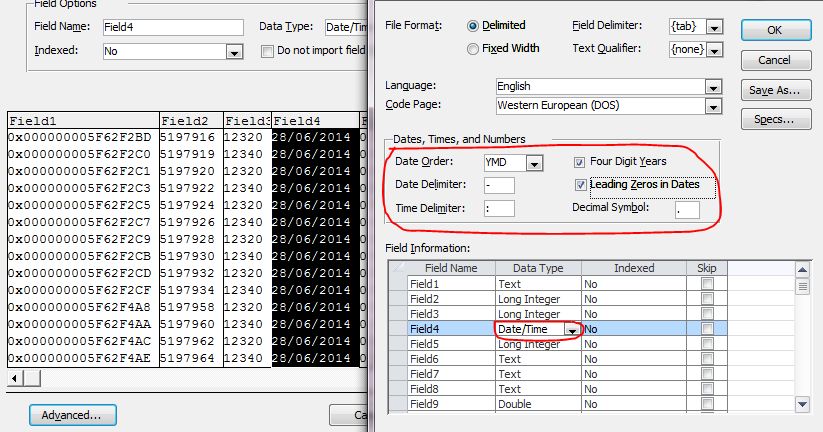The height and width of the screenshot is (432, 823).
Task: Click preview cell 5197964
Action: coord(187,359)
